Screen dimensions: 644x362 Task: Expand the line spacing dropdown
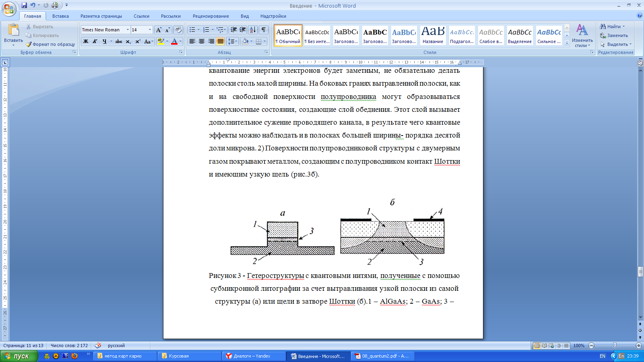coord(236,41)
